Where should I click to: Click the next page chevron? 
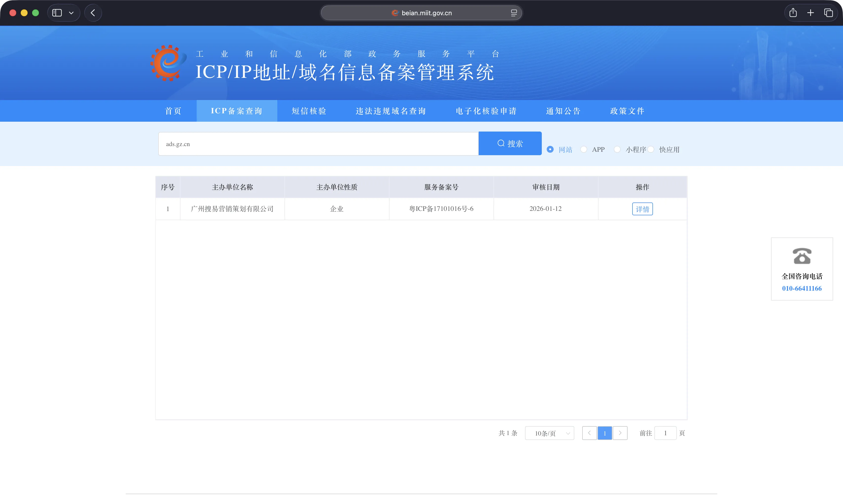click(620, 433)
